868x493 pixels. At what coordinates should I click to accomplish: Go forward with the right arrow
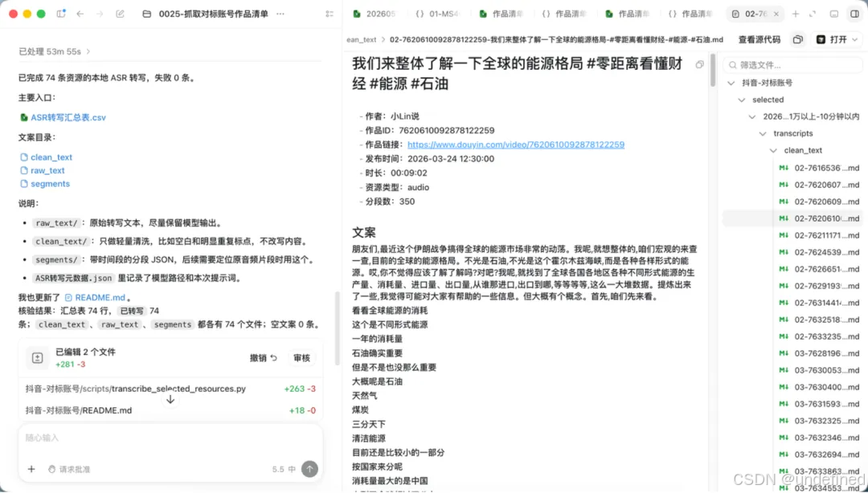coord(100,14)
